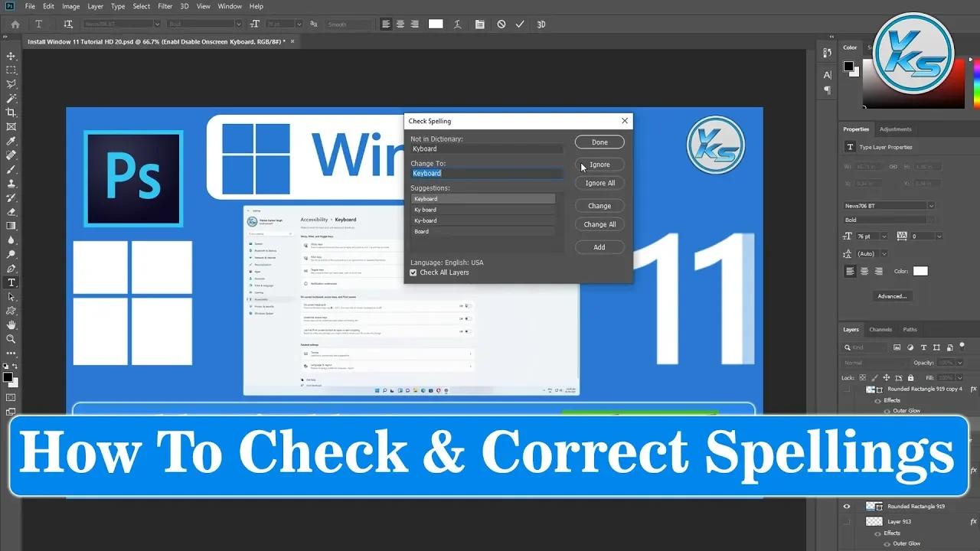Select the Horizontal Type tool in toolbox
Image resolution: width=980 pixels, height=551 pixels.
pos(11,282)
